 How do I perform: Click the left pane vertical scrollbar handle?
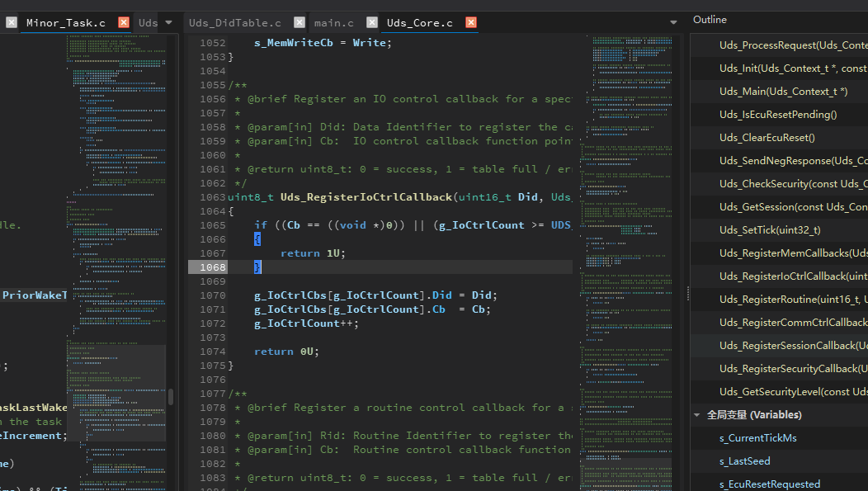[171, 396]
